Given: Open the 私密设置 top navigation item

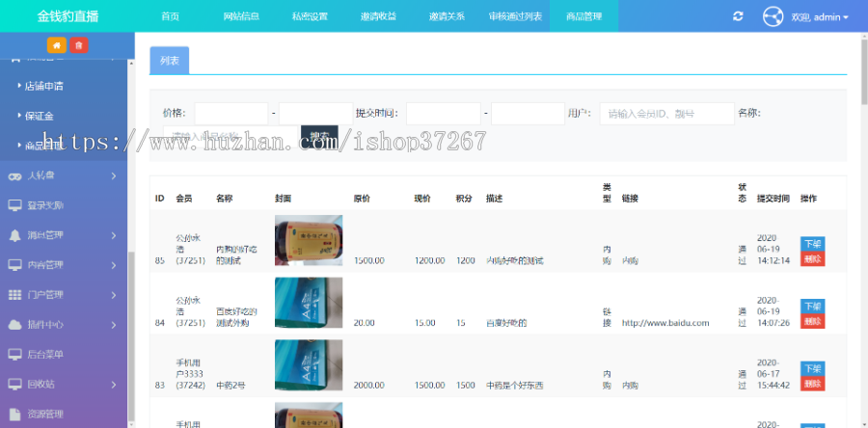Looking at the screenshot, I should 310,16.
